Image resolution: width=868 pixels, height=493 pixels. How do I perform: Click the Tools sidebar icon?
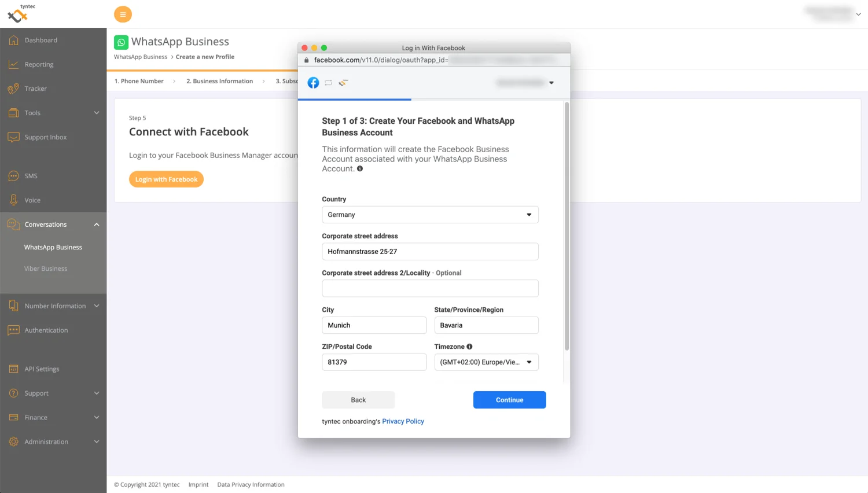13,113
